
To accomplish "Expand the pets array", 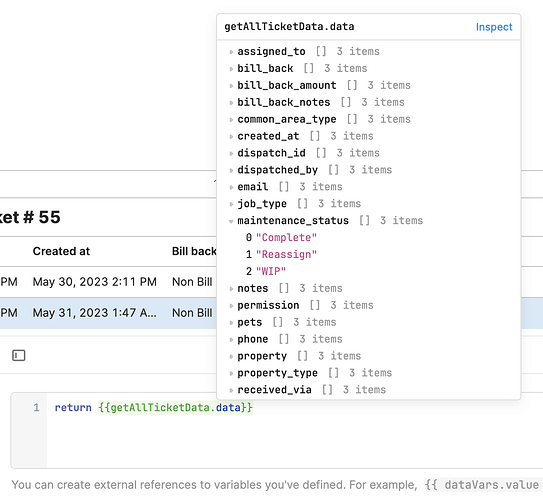I will 231,323.
